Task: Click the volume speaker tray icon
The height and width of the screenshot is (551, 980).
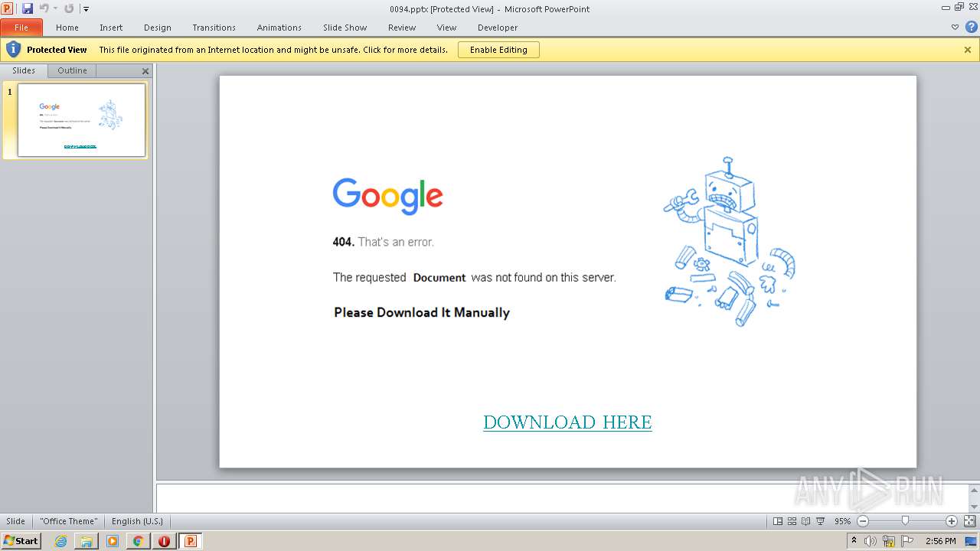Action: 871,541
